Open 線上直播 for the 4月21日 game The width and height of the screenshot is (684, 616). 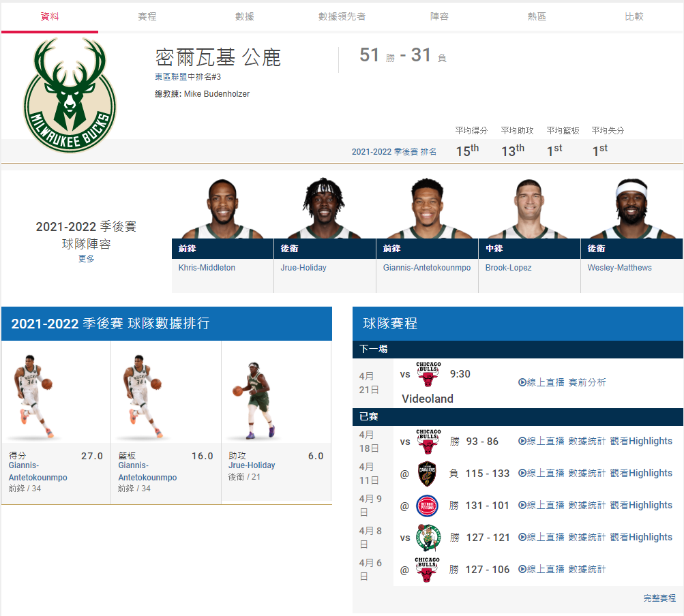click(x=541, y=382)
